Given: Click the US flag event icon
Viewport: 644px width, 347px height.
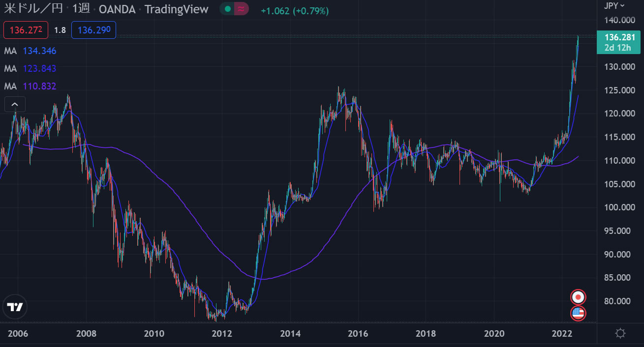Looking at the screenshot, I should click(x=578, y=313).
